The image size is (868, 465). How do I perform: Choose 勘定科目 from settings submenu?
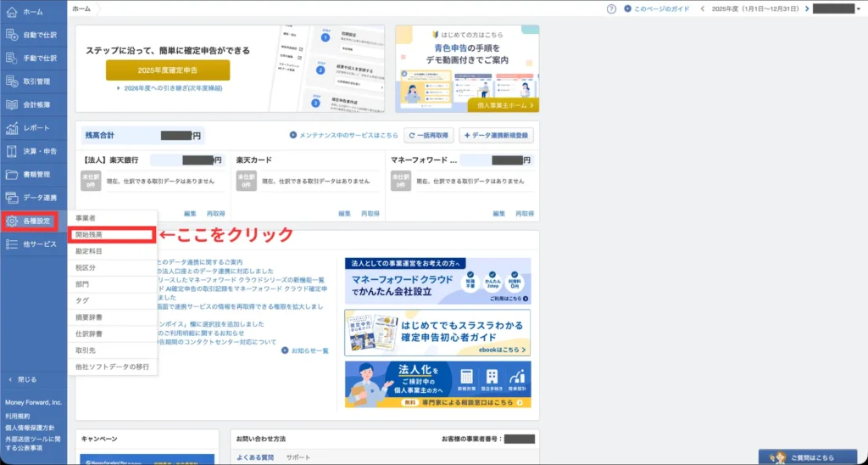113,252
